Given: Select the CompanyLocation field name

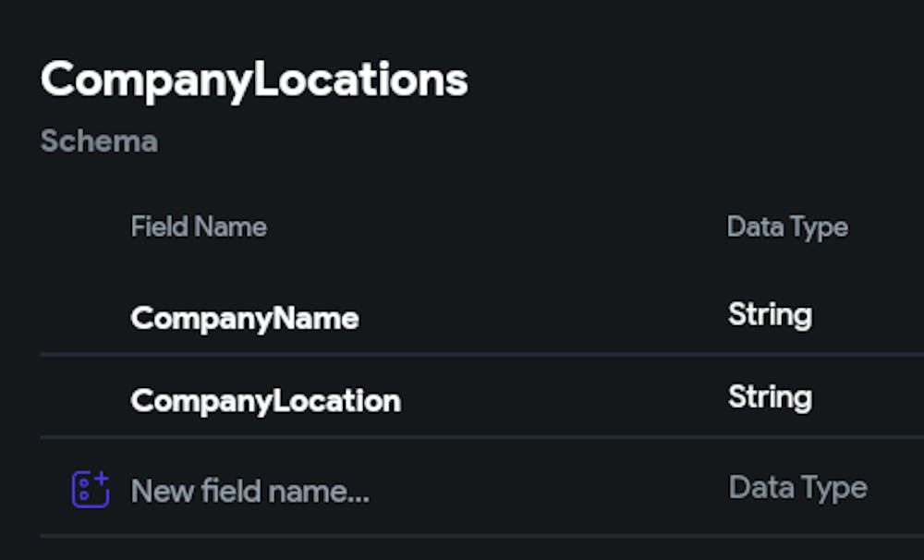Looking at the screenshot, I should [x=265, y=401].
